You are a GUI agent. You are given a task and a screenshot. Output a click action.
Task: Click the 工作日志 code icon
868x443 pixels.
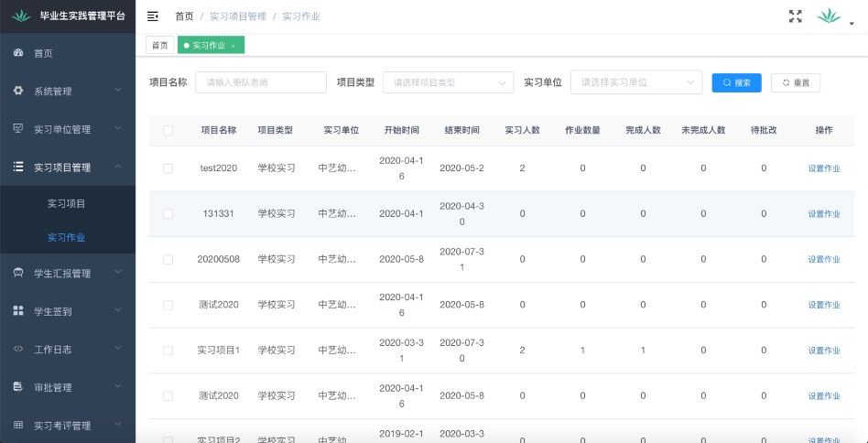tap(18, 349)
